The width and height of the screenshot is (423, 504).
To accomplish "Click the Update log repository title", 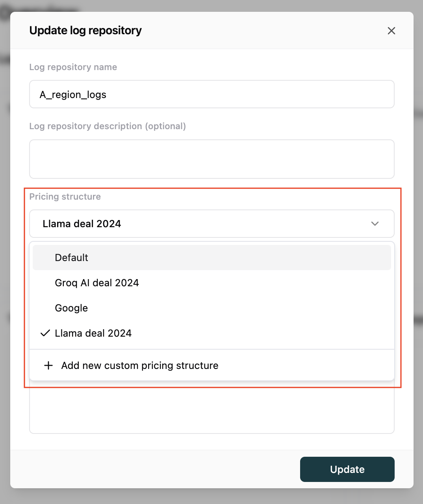I will [x=85, y=30].
